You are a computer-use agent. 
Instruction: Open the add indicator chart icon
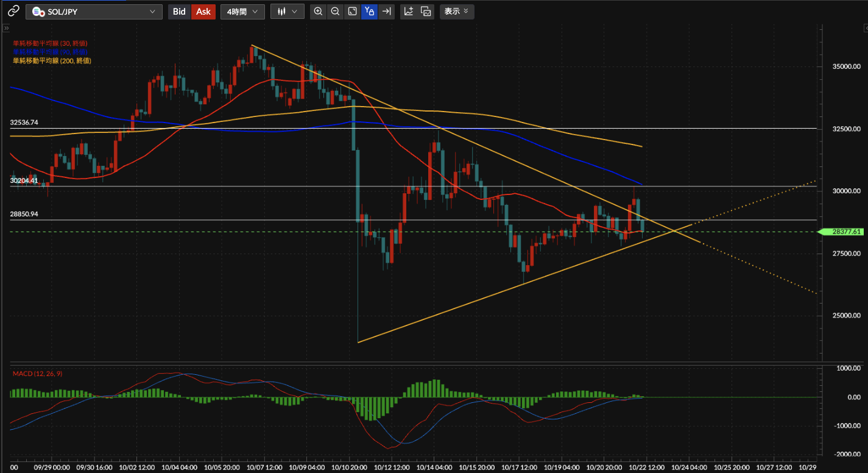tap(409, 12)
